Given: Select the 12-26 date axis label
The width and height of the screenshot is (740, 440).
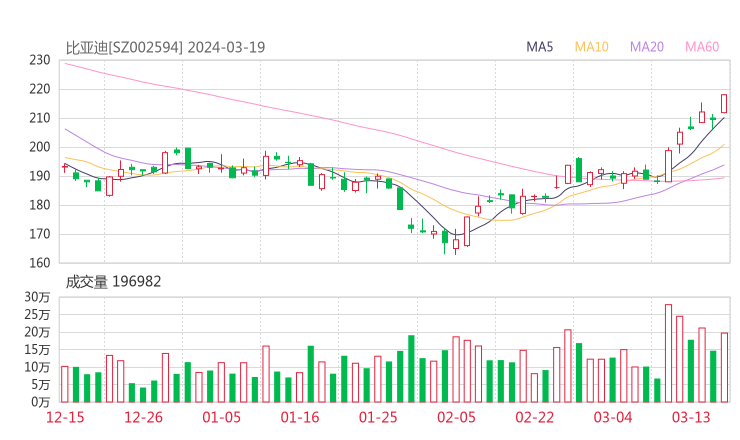Looking at the screenshot, I should coord(143,417).
